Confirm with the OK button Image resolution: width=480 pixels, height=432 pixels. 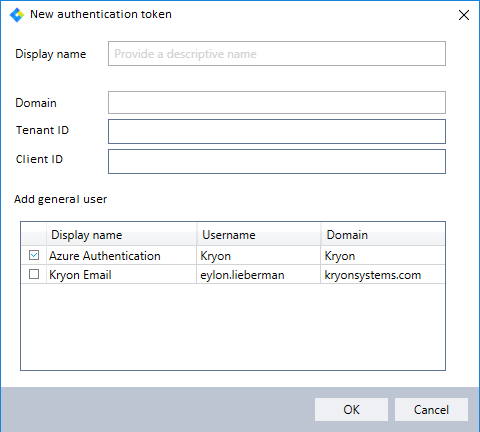351,409
